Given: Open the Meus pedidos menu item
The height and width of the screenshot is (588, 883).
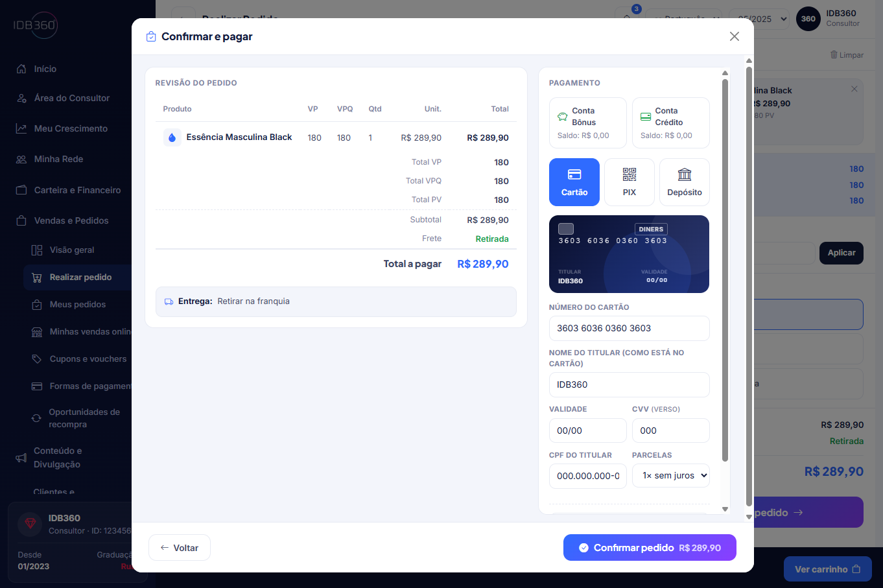Looking at the screenshot, I should click(x=78, y=304).
